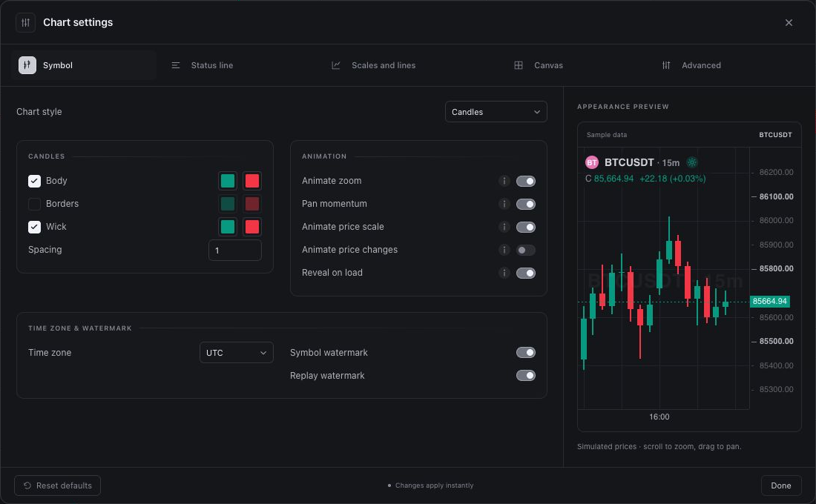Open info icon for Animate price scale
The width and height of the screenshot is (816, 504).
[504, 227]
